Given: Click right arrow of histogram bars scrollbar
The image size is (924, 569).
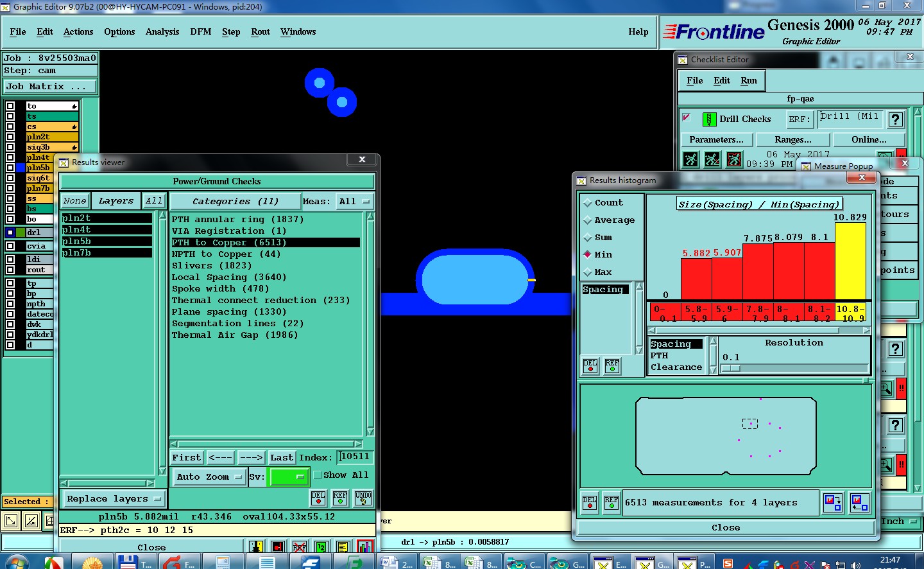Looking at the screenshot, I should [866, 330].
